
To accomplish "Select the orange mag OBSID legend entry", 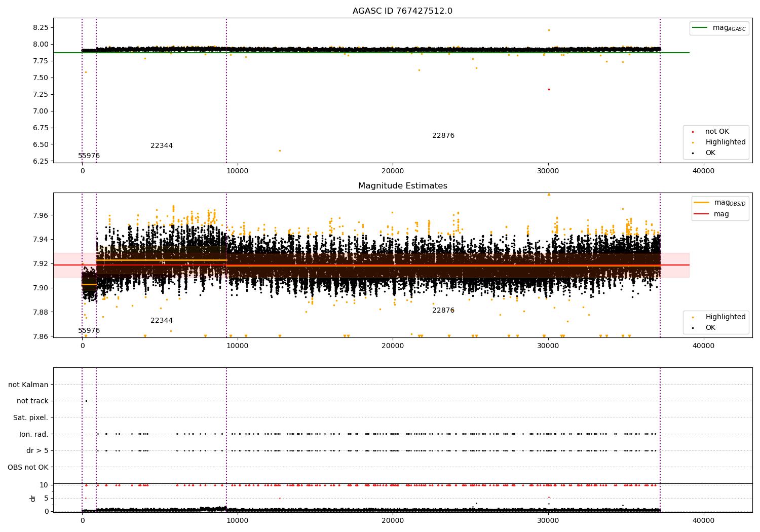I will pyautogui.click(x=719, y=203).
